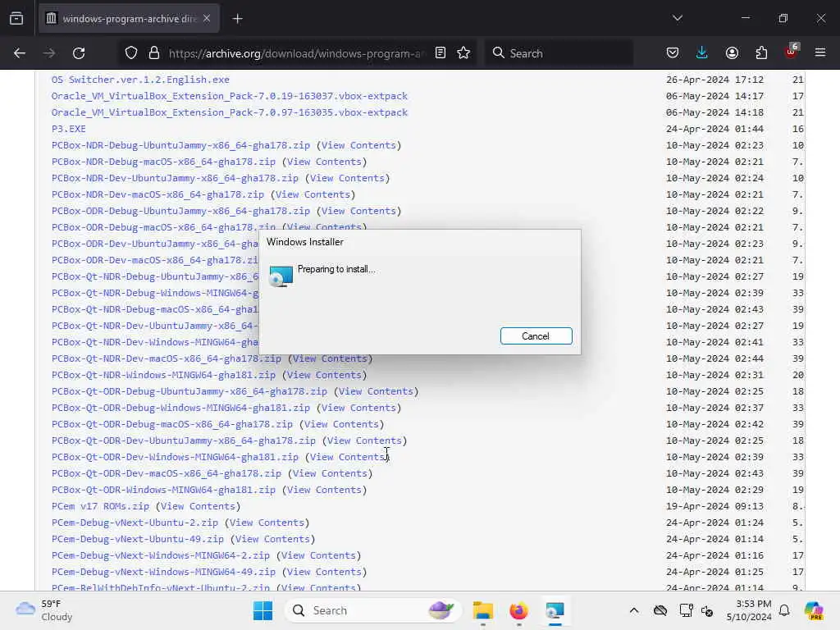View Contents of PCem-Debug-vNext-Windows-MINGW64-49.zip
The image size is (840, 630).
pos(324,572)
